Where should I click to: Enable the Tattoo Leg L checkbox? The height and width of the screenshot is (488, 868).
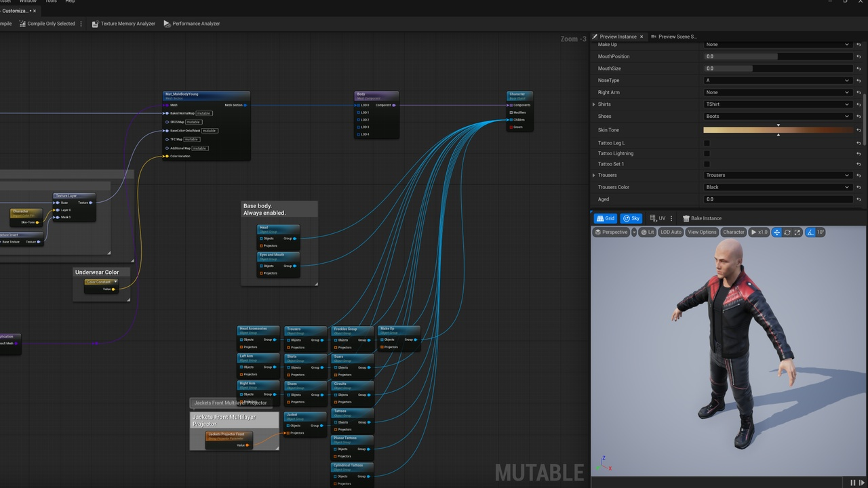click(x=707, y=143)
